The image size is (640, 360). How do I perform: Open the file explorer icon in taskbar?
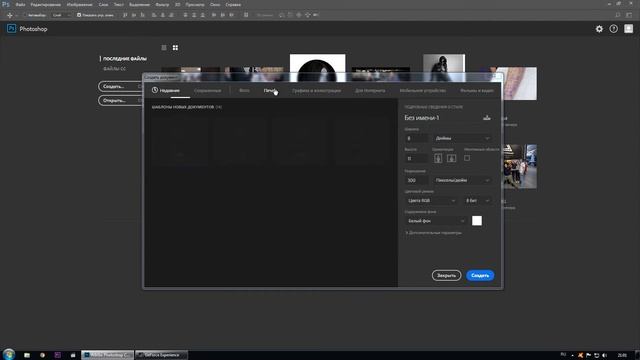pyautogui.click(x=27, y=355)
